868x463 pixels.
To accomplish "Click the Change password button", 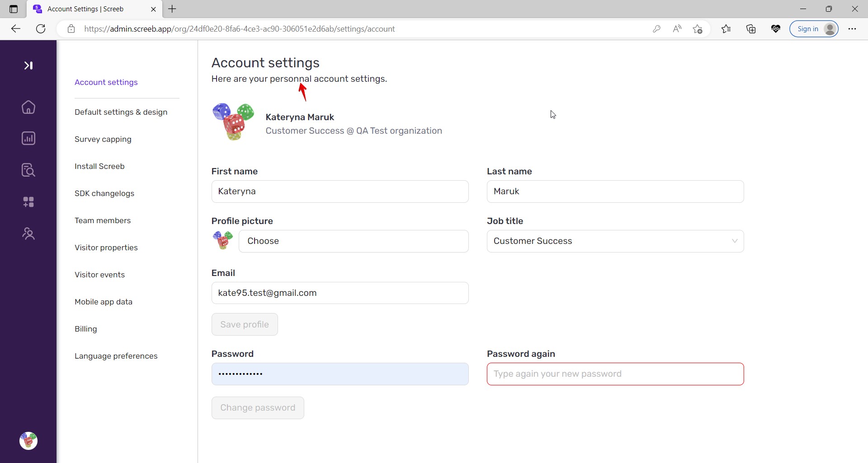I will [x=258, y=408].
